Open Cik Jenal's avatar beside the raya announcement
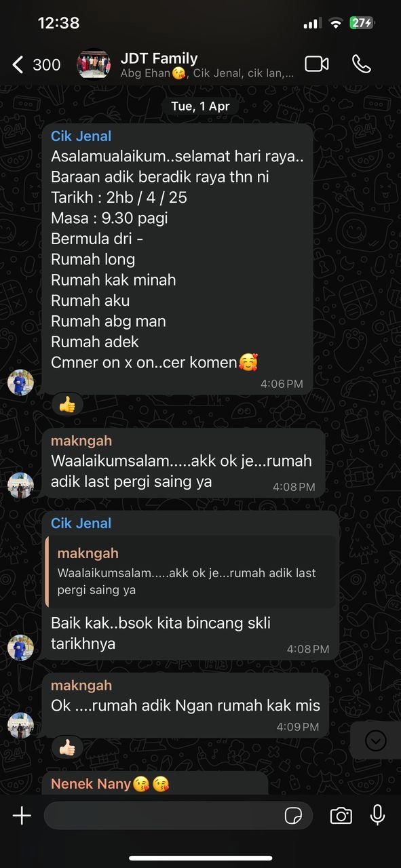This screenshot has height=868, width=401. click(x=20, y=382)
